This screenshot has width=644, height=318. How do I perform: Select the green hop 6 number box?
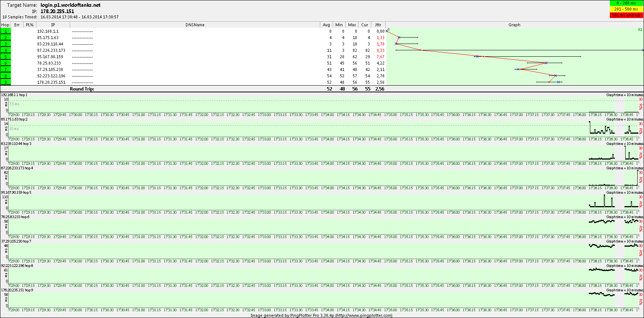[x=6, y=63]
